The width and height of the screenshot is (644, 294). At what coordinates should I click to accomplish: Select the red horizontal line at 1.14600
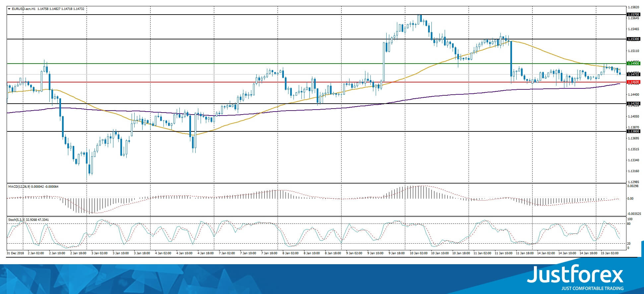[317, 82]
